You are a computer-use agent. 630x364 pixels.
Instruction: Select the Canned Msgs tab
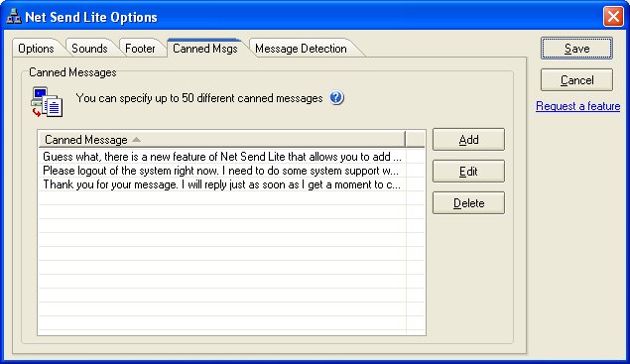(205, 49)
